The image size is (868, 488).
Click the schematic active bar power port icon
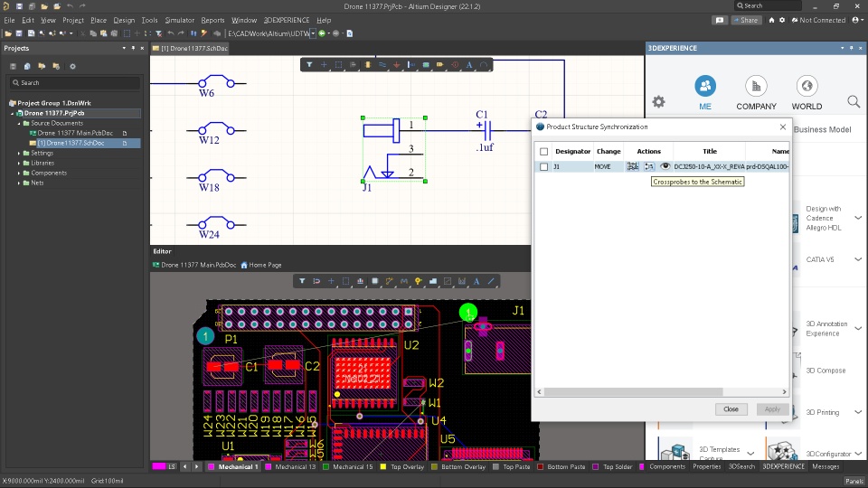396,65
